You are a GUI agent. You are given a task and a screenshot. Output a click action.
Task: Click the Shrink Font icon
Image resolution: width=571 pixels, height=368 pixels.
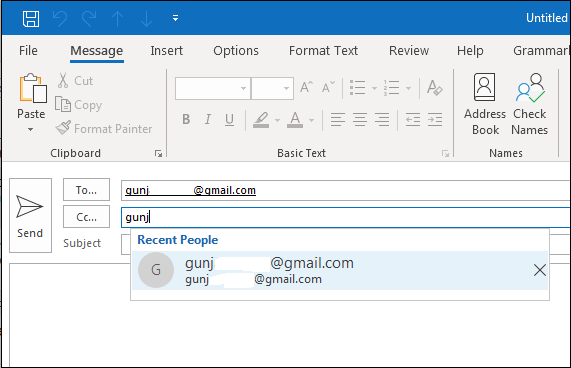point(328,87)
